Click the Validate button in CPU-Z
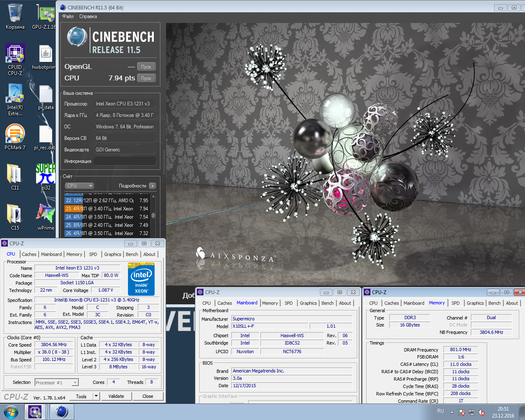 [x=116, y=396]
